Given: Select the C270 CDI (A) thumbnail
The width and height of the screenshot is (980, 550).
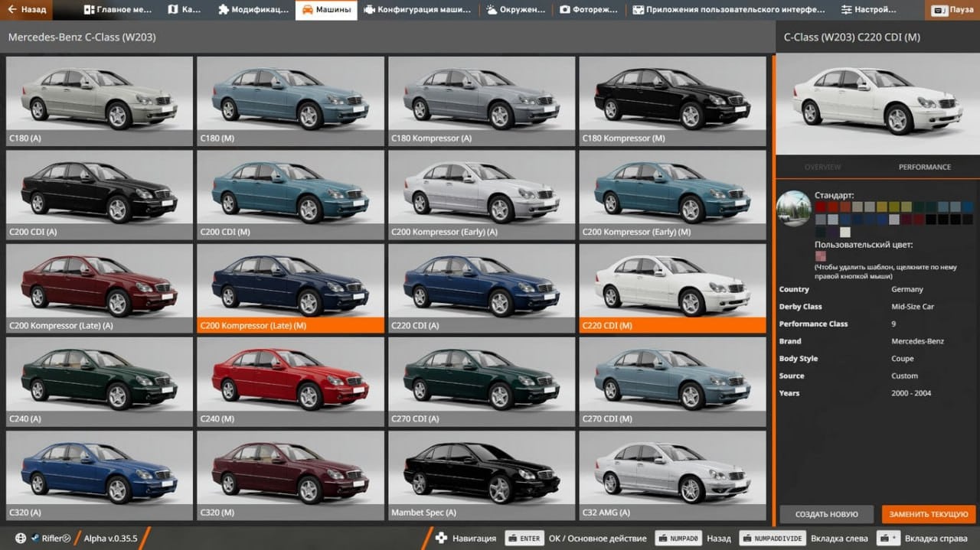Looking at the screenshot, I should 482,382.
